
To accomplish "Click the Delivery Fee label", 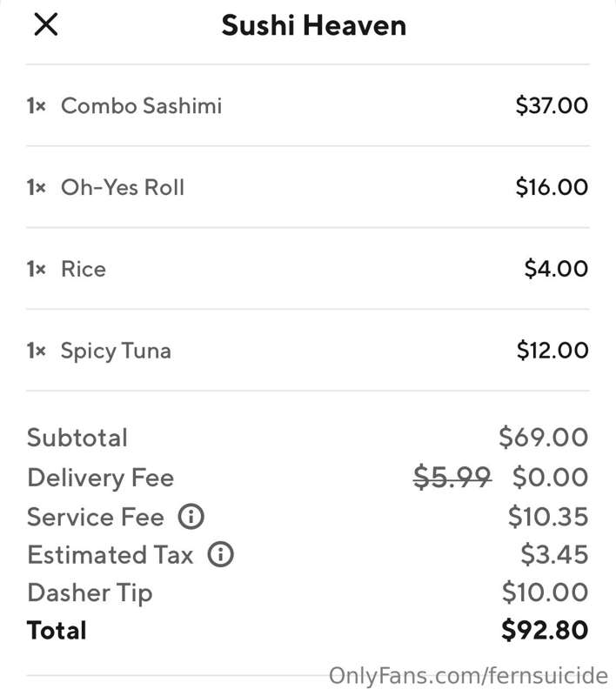I will [101, 478].
